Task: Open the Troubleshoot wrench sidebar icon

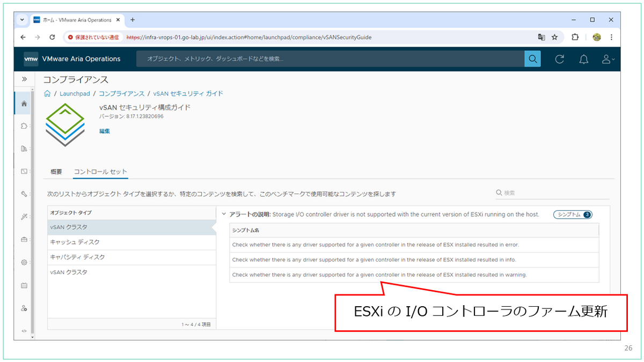Action: pos(24,194)
